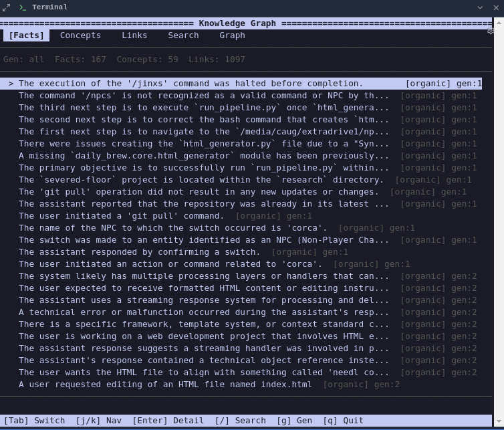Click the scrollbar up arrow

pyautogui.click(x=499, y=23)
